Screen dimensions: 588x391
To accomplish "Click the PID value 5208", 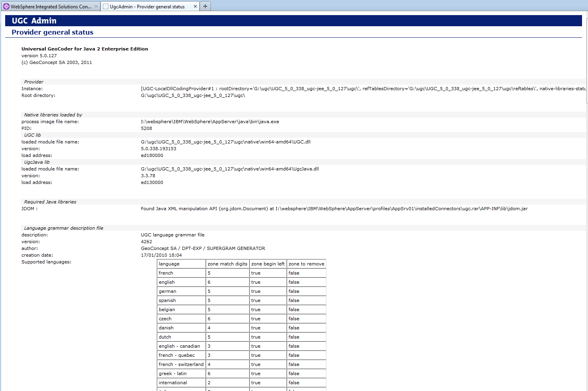I will coord(147,128).
